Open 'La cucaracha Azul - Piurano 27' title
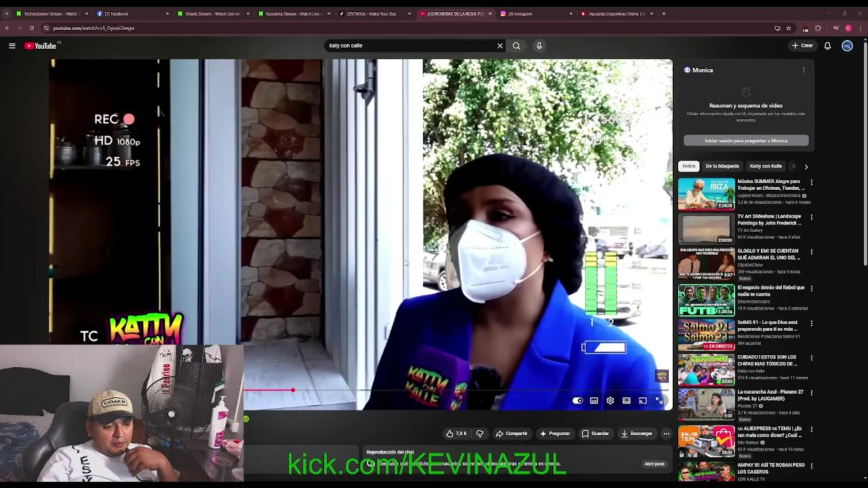 click(770, 395)
